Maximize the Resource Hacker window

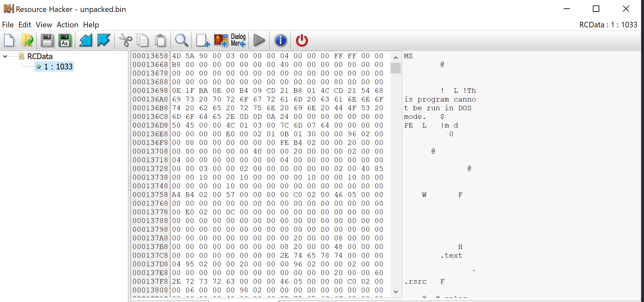(596, 9)
